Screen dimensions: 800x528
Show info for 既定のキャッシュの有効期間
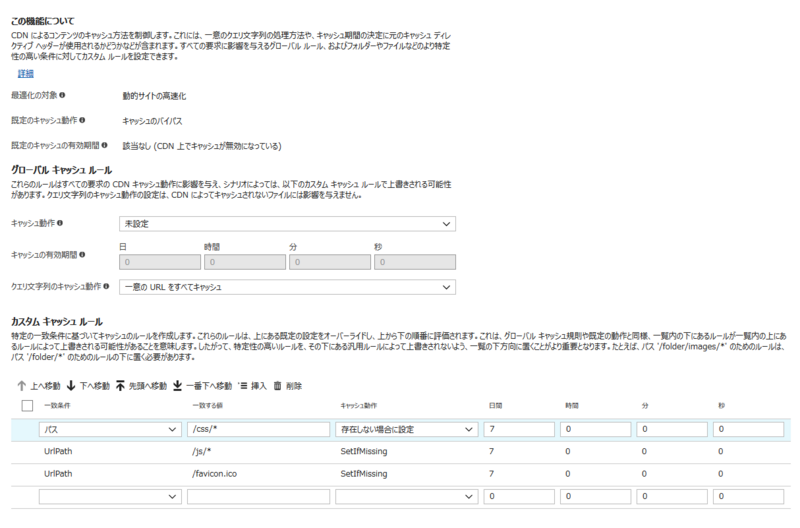pyautogui.click(x=104, y=145)
